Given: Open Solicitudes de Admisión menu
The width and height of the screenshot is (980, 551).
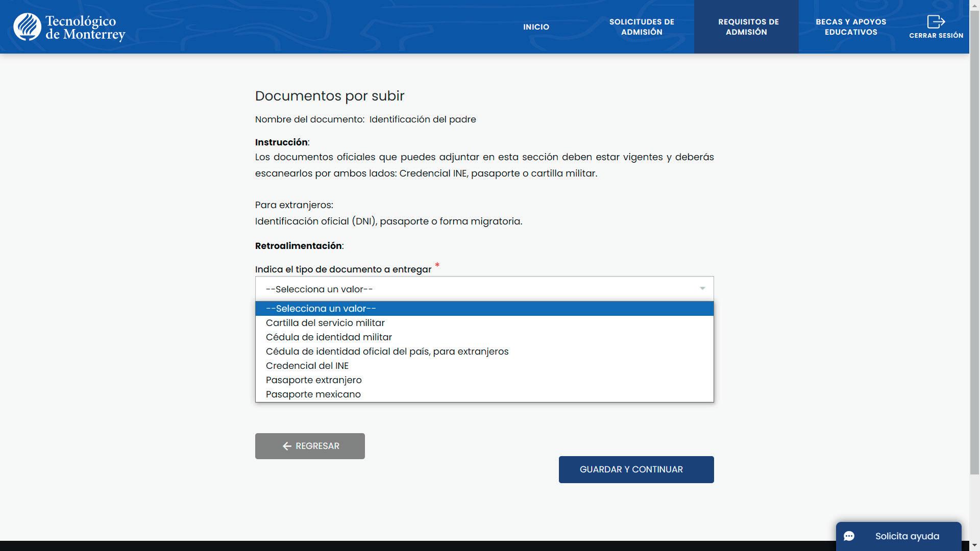Looking at the screenshot, I should coord(642,27).
